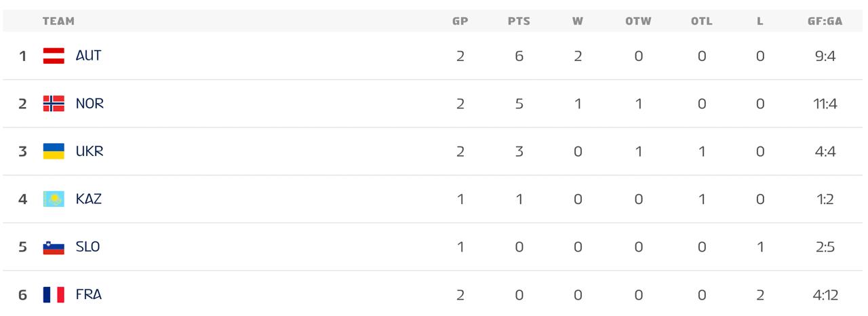Click the TEAM column header
The width and height of the screenshot is (868, 316).
coord(58,21)
